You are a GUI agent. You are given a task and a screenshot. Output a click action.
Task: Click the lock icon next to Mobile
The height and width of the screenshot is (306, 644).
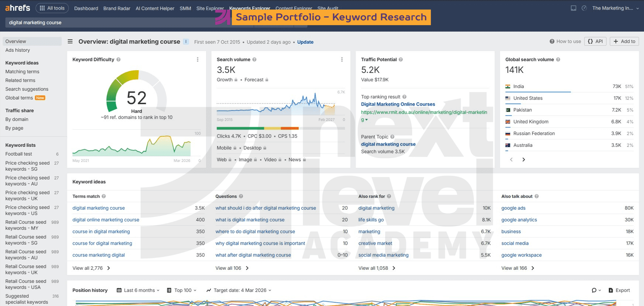point(235,148)
